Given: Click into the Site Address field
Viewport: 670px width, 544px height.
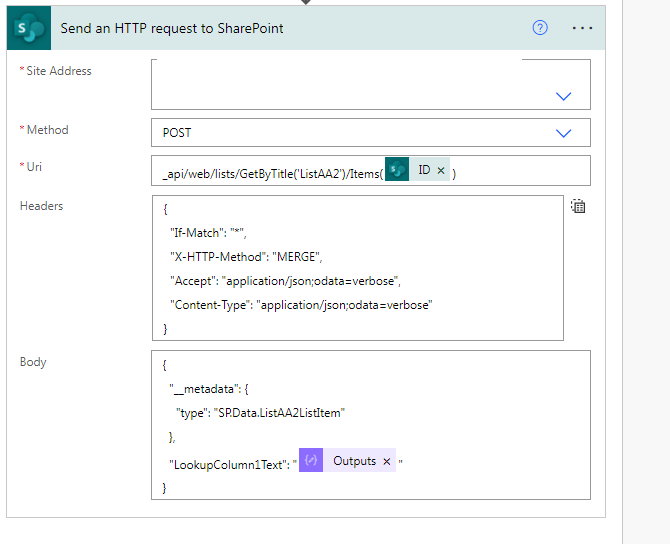Looking at the screenshot, I should (x=371, y=84).
